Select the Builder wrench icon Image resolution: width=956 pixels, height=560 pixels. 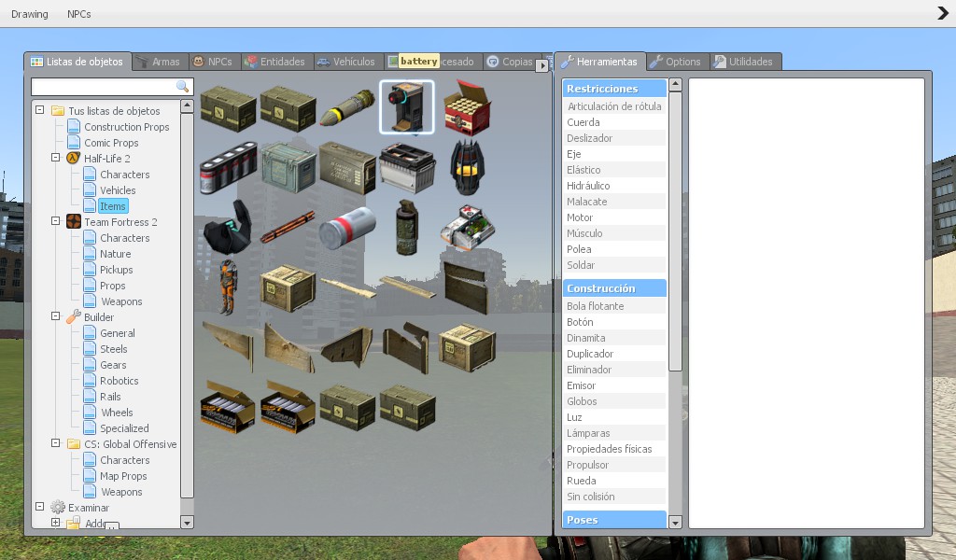tap(73, 316)
